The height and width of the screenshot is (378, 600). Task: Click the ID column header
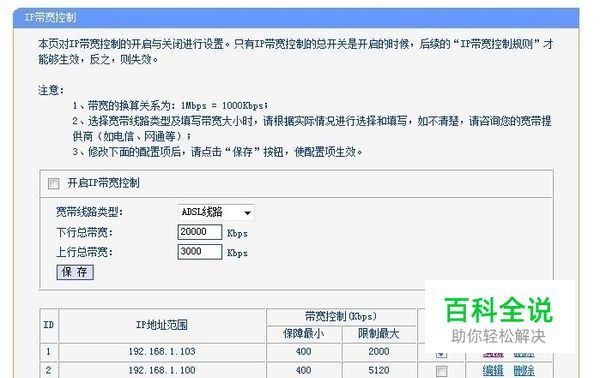point(49,325)
